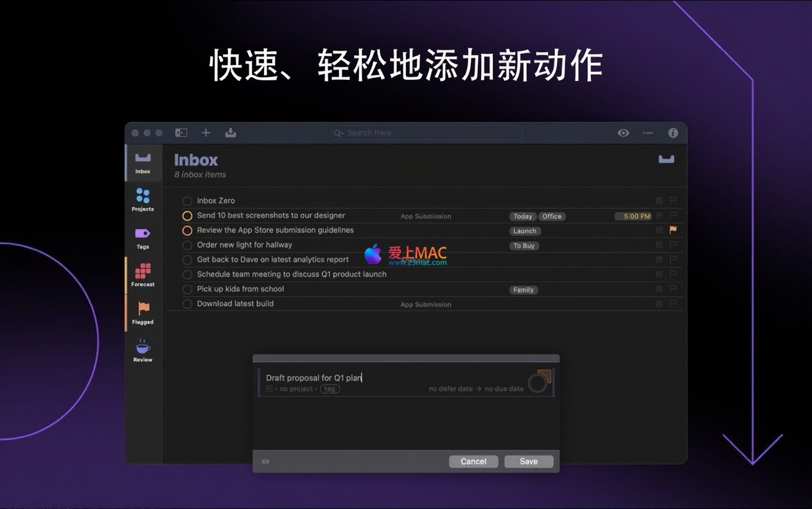812x509 pixels.
Task: Open Forecast perspective in sidebar
Action: 143,274
